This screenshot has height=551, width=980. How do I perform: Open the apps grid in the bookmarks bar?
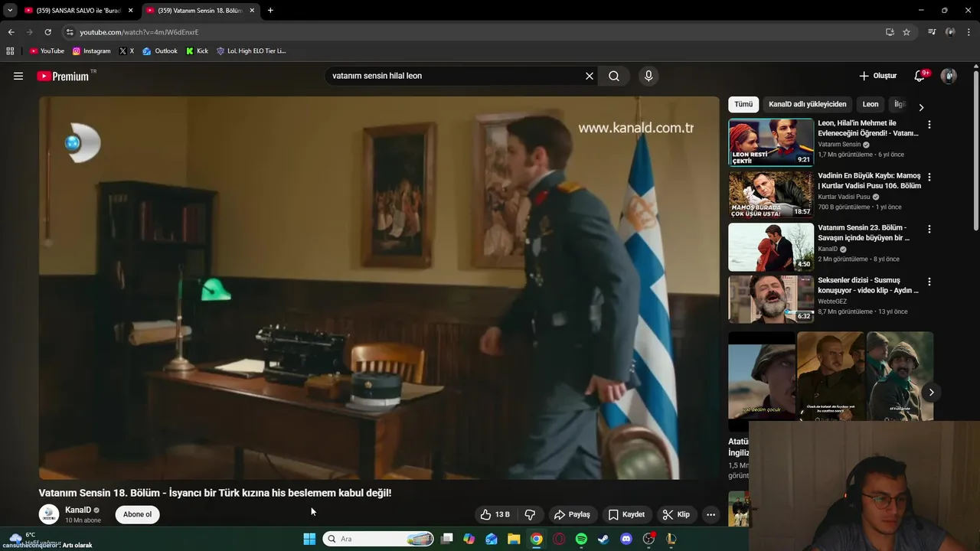[x=10, y=51]
